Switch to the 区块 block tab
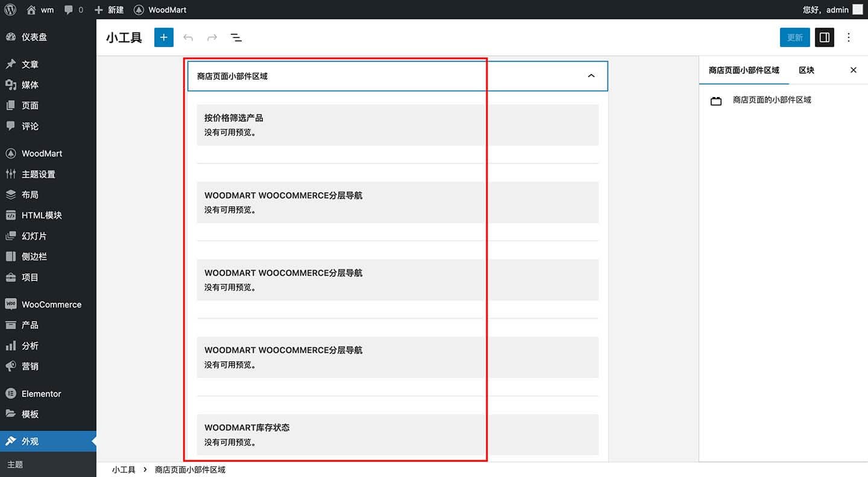 (807, 70)
